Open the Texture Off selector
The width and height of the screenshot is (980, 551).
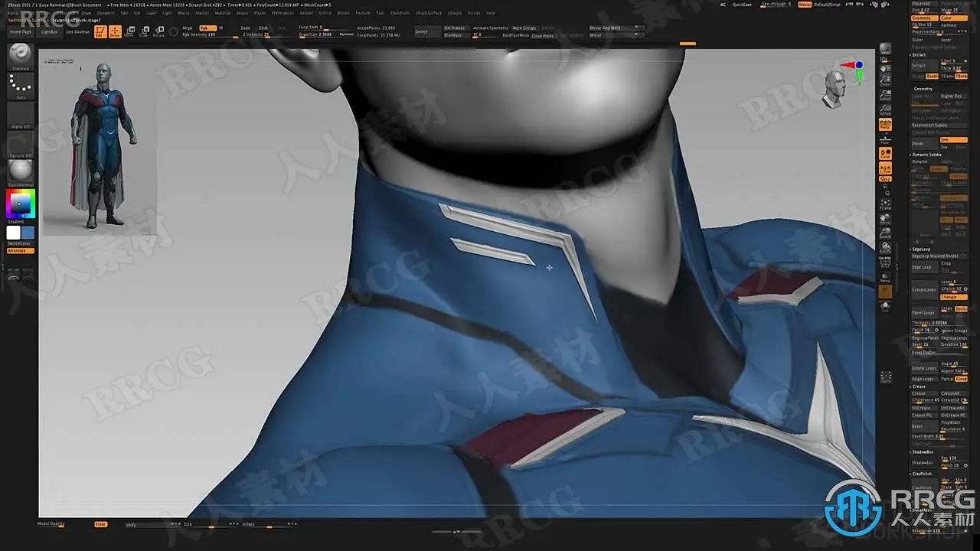(x=21, y=143)
